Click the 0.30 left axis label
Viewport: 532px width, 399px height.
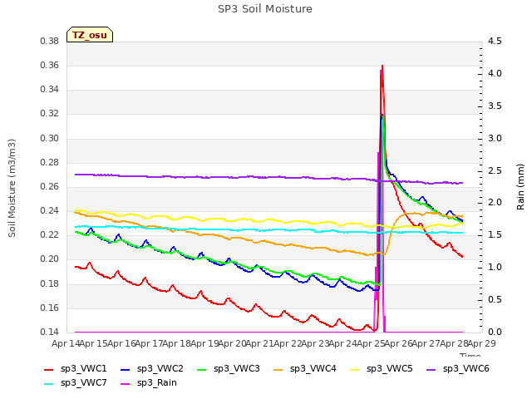pyautogui.click(x=50, y=139)
